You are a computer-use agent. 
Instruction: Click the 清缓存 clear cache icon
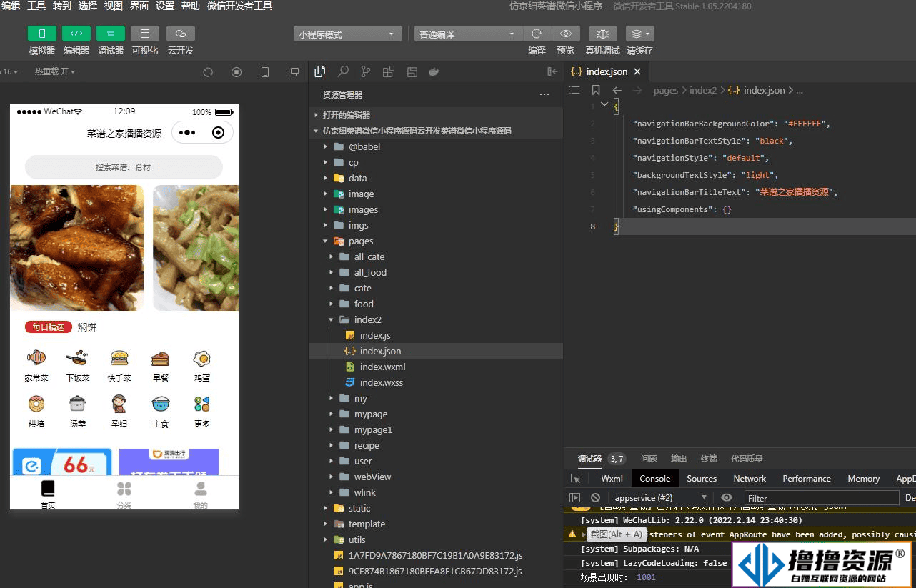[639, 34]
